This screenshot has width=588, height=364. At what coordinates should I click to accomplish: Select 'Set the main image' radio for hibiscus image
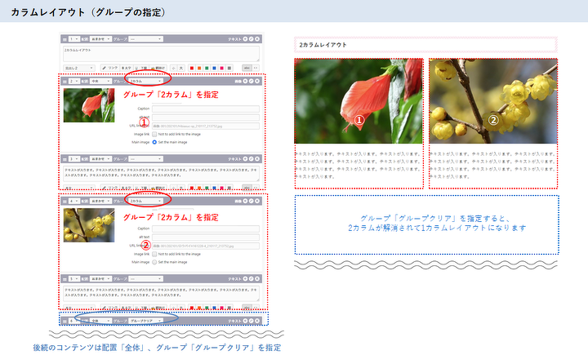[154, 141]
